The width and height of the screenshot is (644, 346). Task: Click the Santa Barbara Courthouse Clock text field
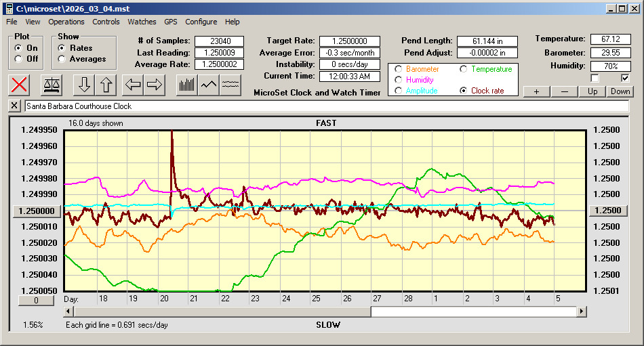pyautogui.click(x=325, y=106)
